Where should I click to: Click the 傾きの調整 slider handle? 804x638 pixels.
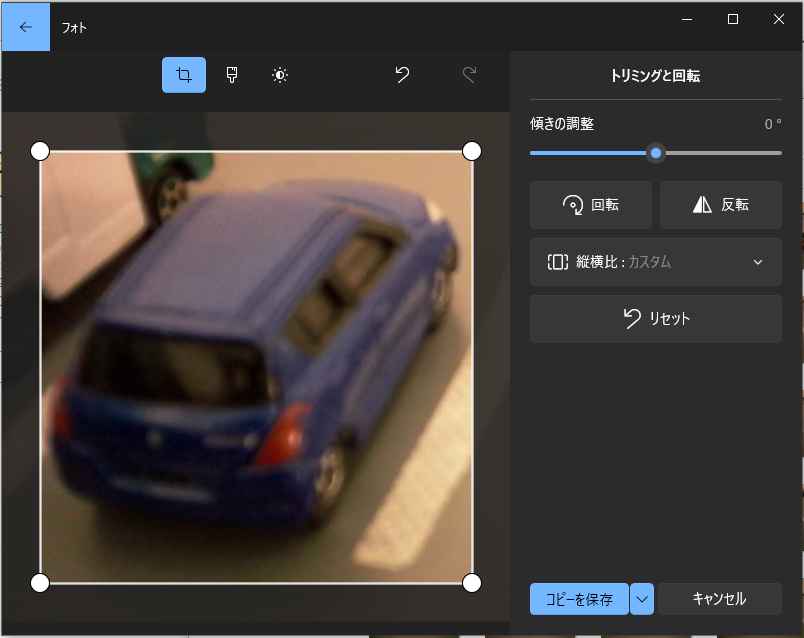click(x=656, y=153)
